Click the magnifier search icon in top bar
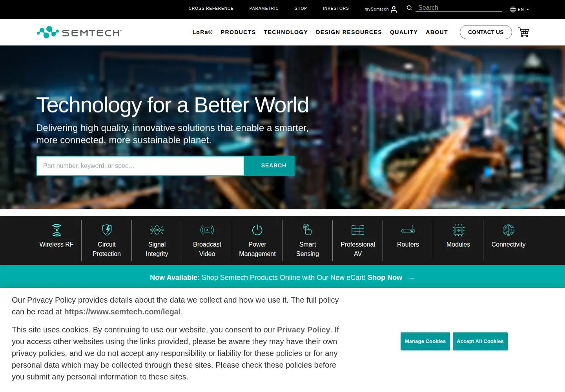This screenshot has width=565, height=392. (409, 8)
